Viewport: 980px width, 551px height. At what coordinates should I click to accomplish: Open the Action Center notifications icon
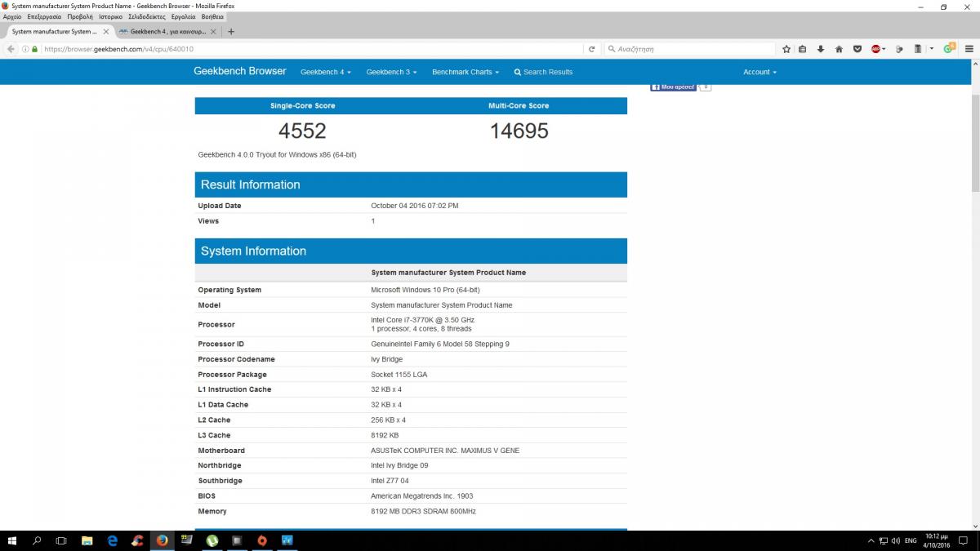pos(964,540)
